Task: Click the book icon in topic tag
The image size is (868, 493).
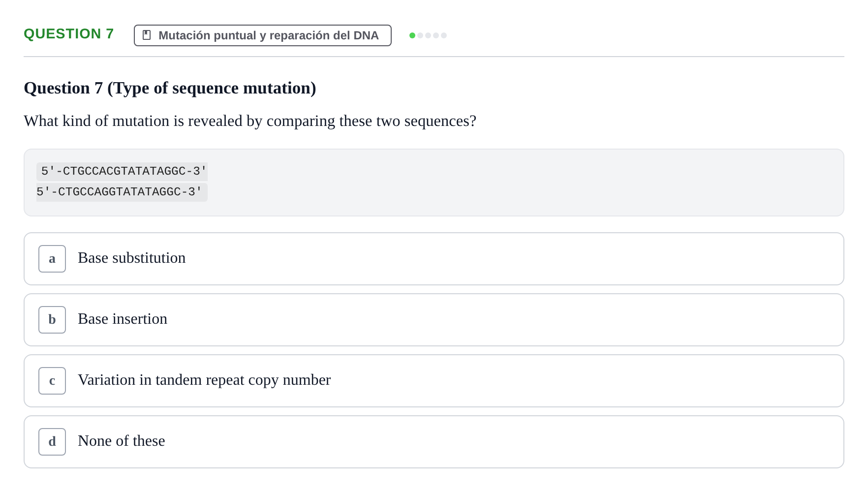Action: tap(147, 35)
